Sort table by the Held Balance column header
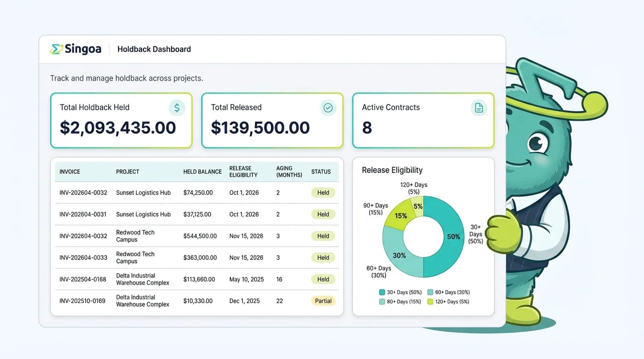Screen dimensions: 644x359 tap(202, 172)
